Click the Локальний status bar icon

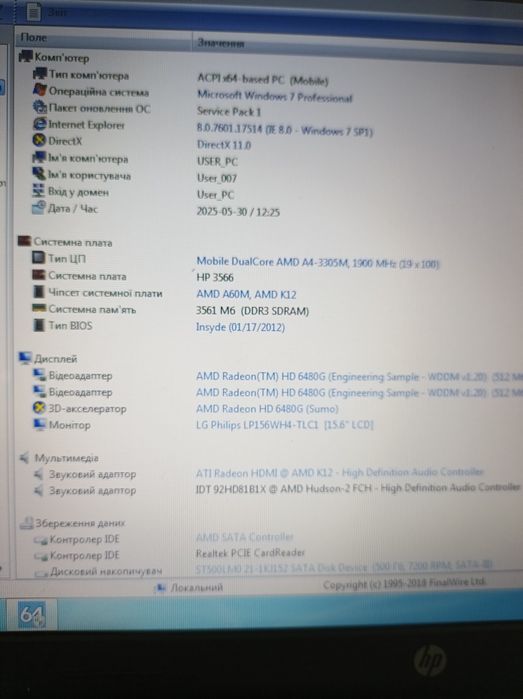160,588
